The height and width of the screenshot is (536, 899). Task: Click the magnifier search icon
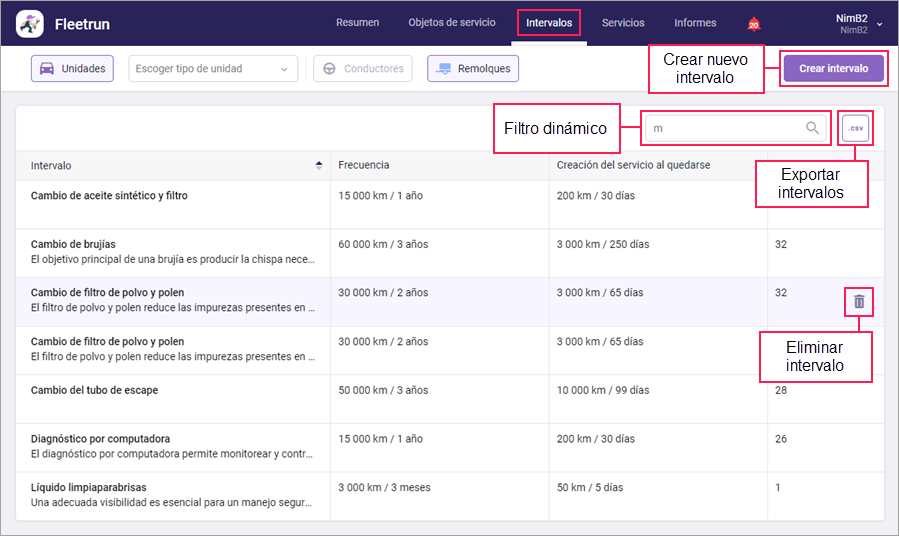(812, 128)
